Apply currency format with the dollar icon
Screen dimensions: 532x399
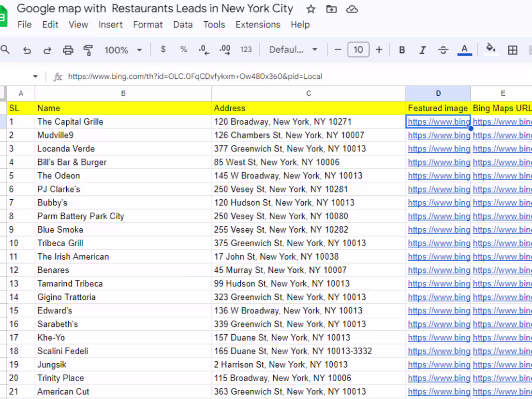pyautogui.click(x=163, y=49)
